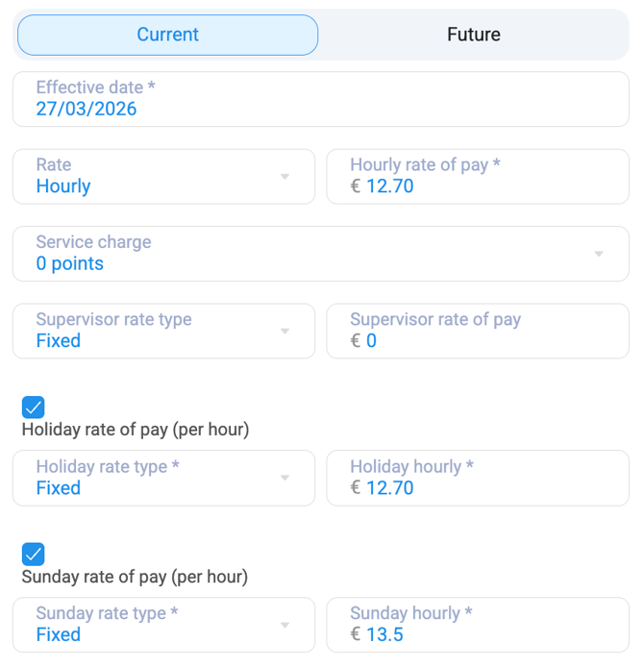Screen dimensions: 644x668
Task: Switch to the Future tab
Action: [473, 35]
